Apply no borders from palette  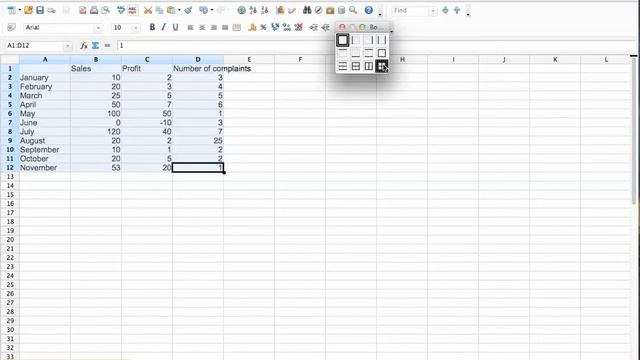point(342,40)
